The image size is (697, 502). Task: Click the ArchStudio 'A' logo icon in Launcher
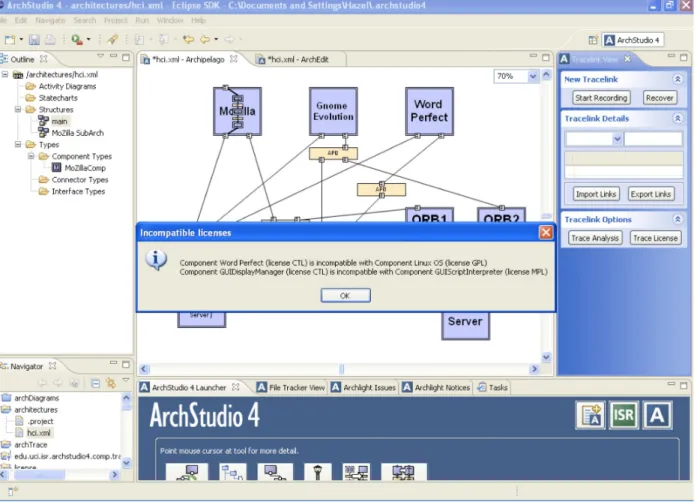pos(657,415)
